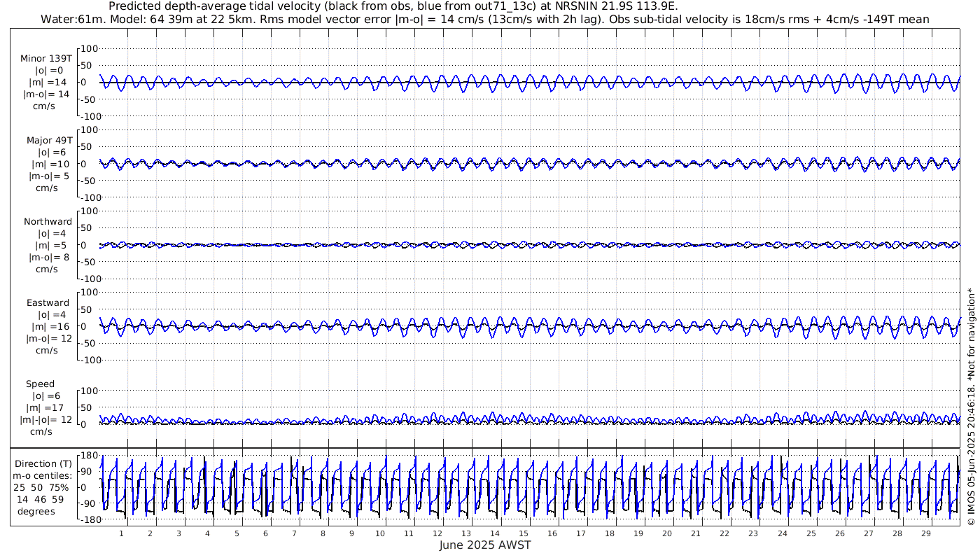Screen dimensions: 980x560
Task: Select the "m-o centiles:" label
Action: click(43, 475)
